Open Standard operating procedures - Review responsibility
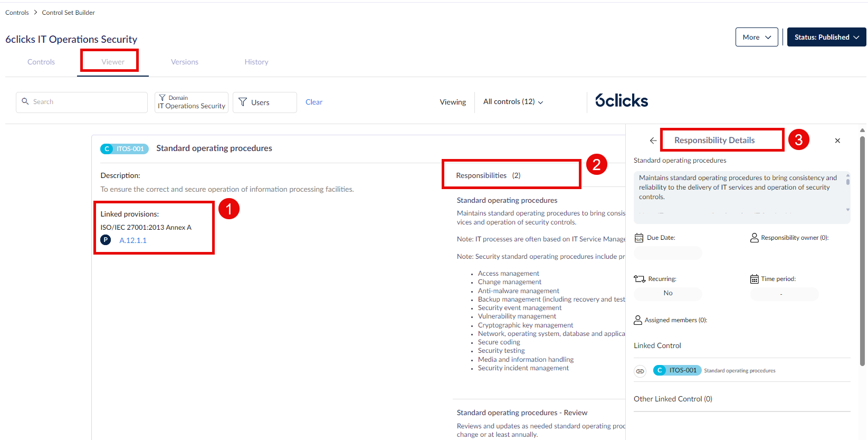The height and width of the screenshot is (440, 868). pyautogui.click(x=522, y=413)
